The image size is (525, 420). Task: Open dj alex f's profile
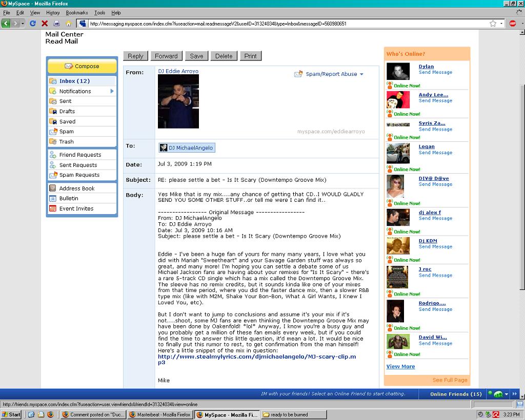tap(430, 213)
